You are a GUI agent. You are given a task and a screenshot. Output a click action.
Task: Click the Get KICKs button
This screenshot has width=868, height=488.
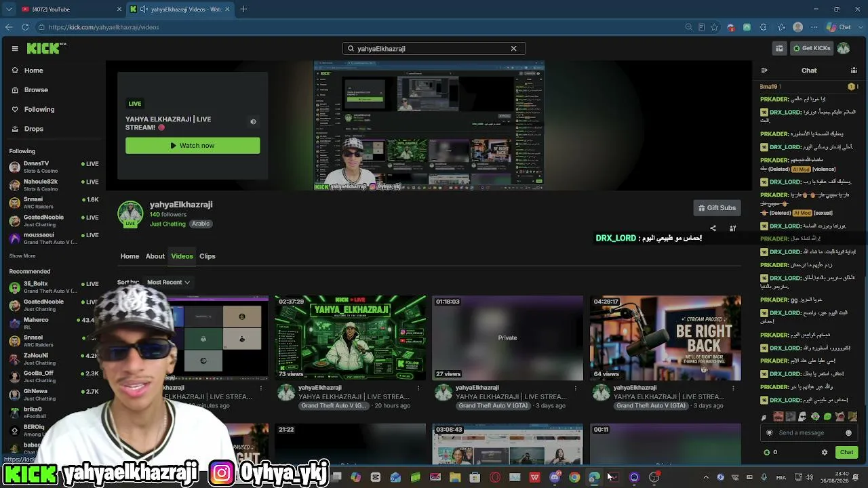811,48
